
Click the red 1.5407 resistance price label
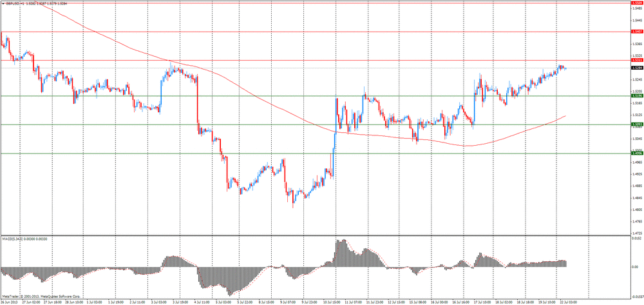(637, 32)
